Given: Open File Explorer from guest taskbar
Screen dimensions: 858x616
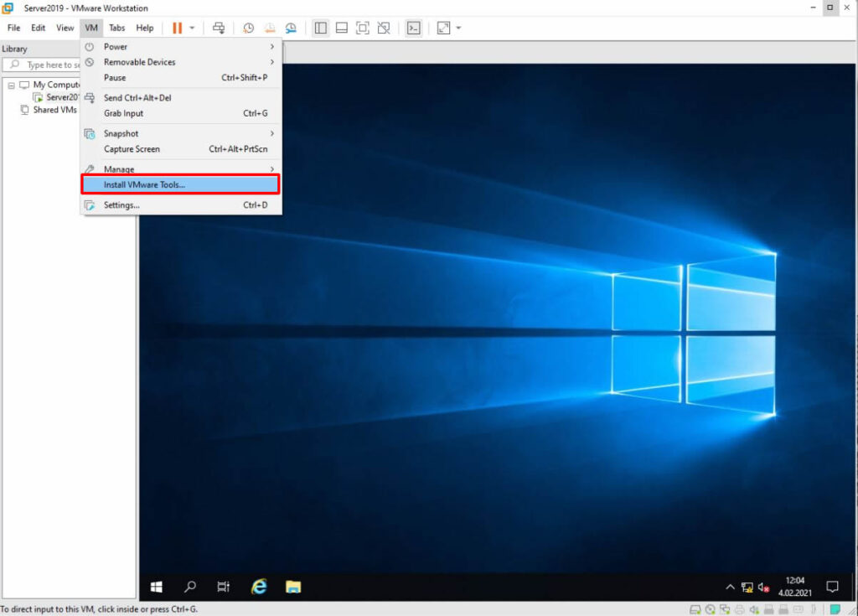Looking at the screenshot, I should [x=293, y=587].
